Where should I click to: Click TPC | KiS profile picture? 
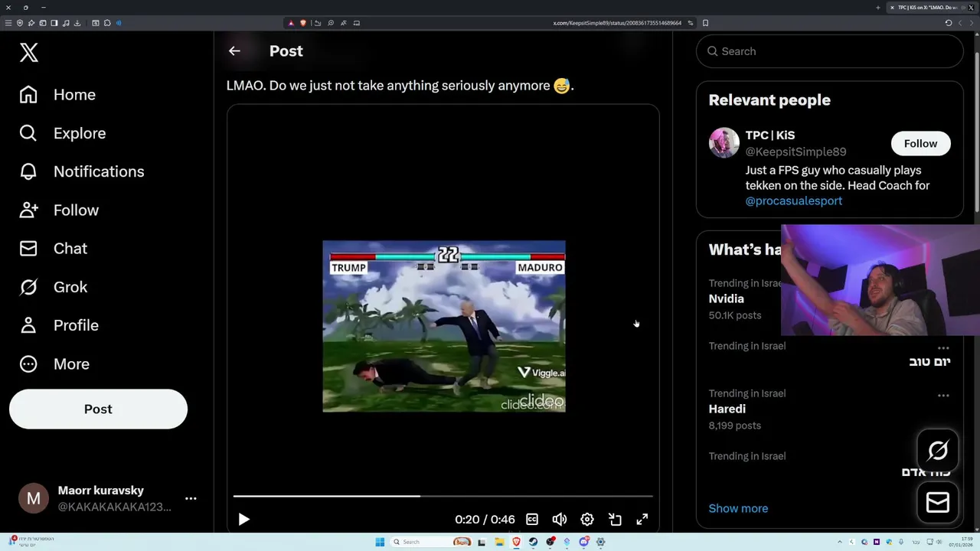(724, 143)
